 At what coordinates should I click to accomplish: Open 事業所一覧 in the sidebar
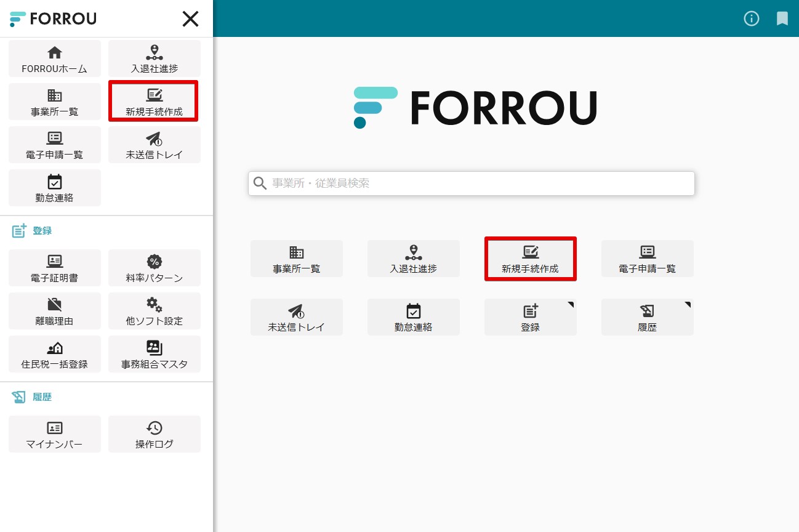pyautogui.click(x=55, y=102)
